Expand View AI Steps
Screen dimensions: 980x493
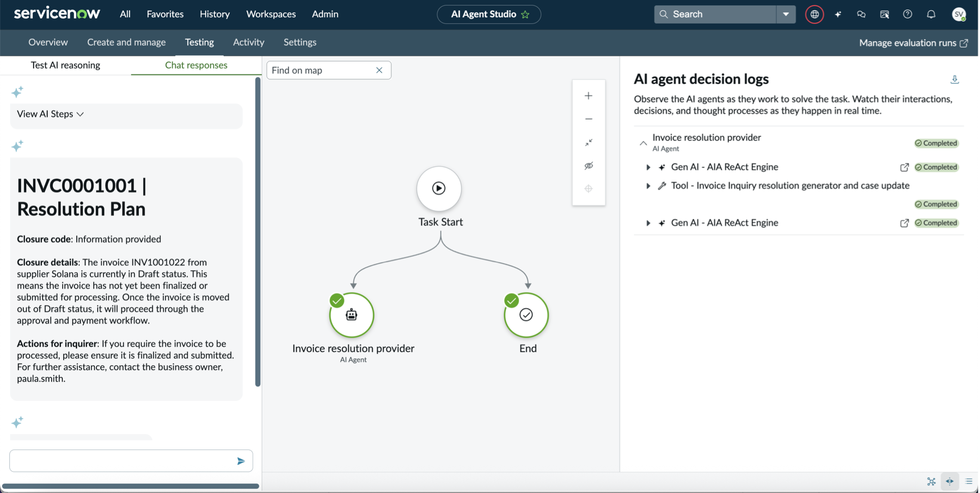click(x=50, y=114)
